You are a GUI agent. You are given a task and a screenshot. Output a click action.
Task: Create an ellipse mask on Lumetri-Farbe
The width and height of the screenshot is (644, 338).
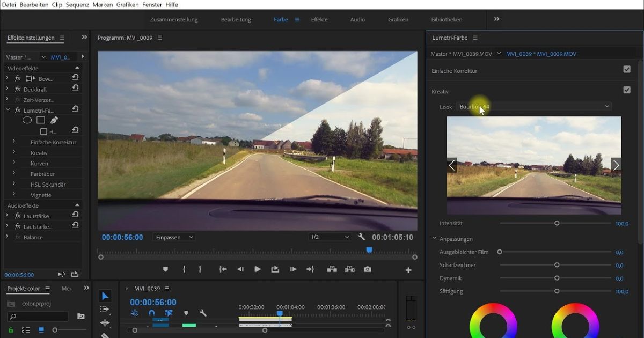pyautogui.click(x=27, y=120)
